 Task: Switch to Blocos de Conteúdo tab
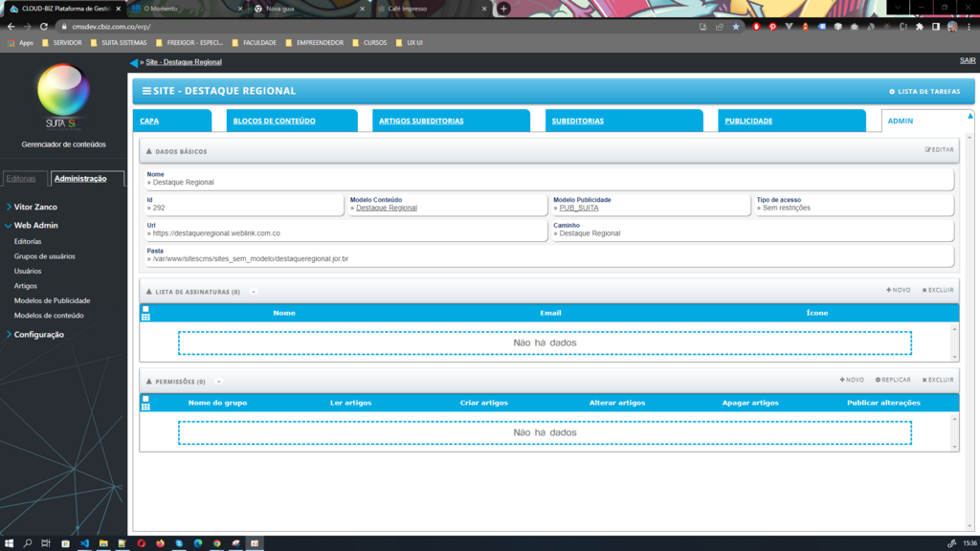[x=292, y=121]
